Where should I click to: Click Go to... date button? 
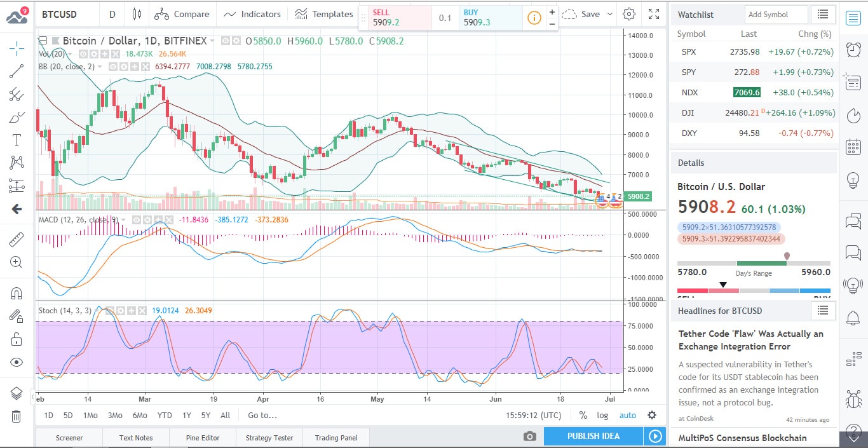[x=262, y=415]
